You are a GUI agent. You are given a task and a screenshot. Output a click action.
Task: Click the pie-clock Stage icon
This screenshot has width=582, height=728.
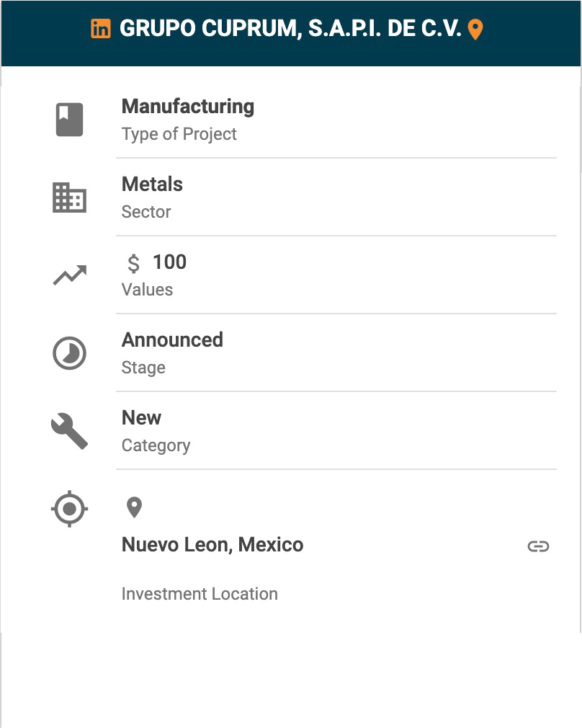[x=70, y=354]
